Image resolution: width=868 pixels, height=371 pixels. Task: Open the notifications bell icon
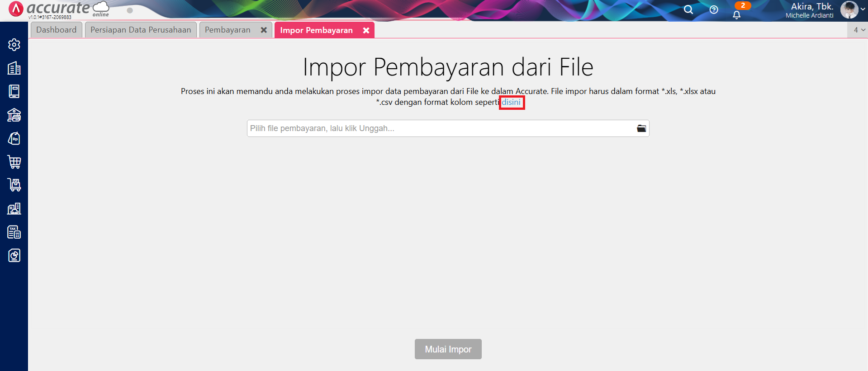(737, 14)
